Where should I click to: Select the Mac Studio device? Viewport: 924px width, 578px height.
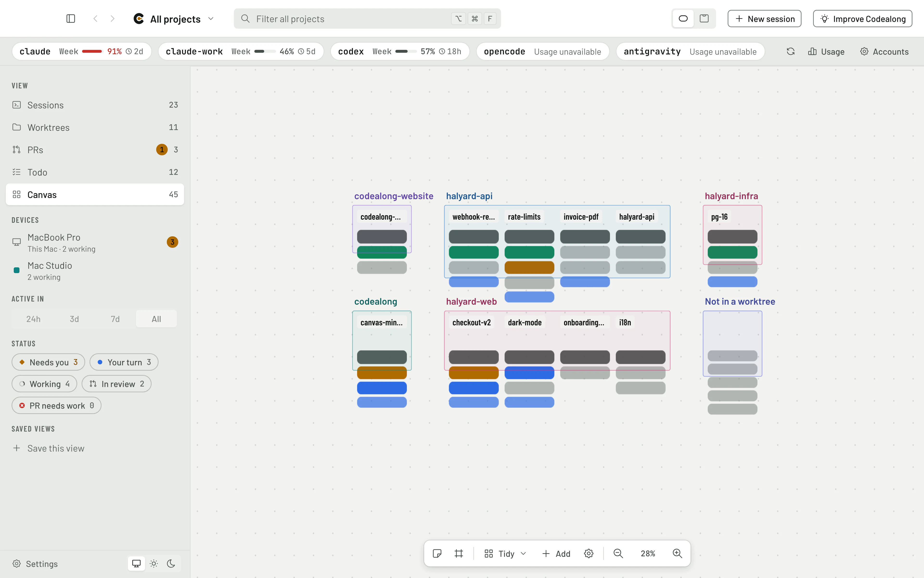point(95,271)
